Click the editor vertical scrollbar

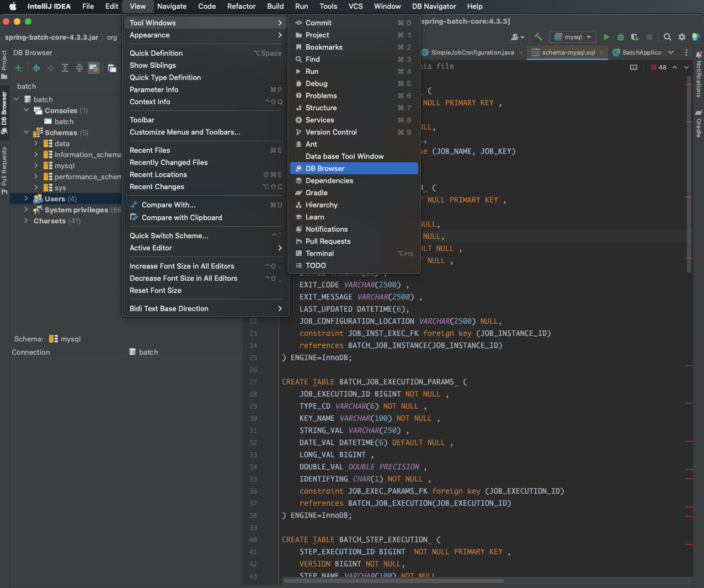click(689, 174)
